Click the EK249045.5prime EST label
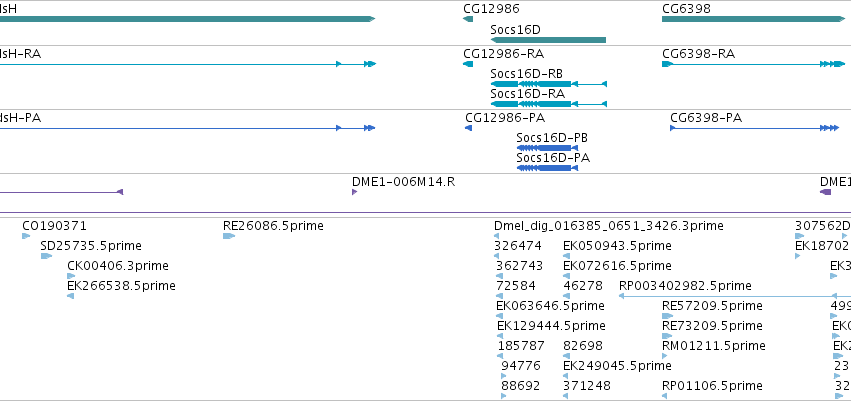This screenshot has height=401, width=851. click(618, 366)
